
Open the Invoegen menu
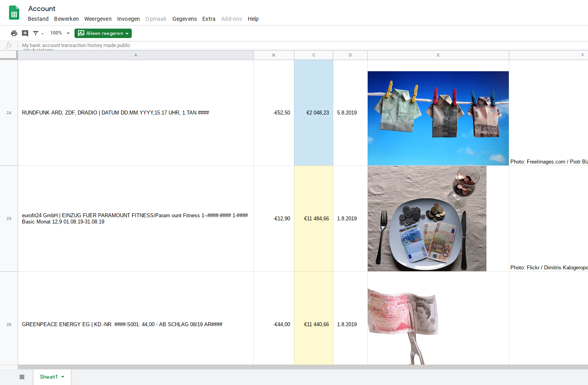[128, 19]
